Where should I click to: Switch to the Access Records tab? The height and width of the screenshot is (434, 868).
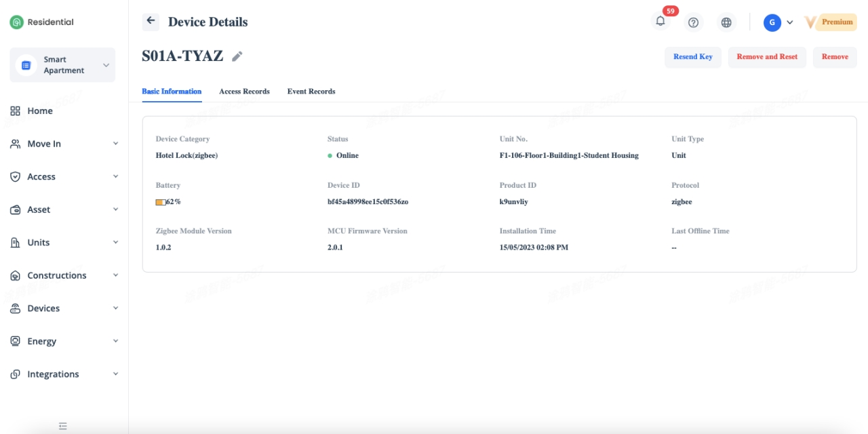pos(244,92)
